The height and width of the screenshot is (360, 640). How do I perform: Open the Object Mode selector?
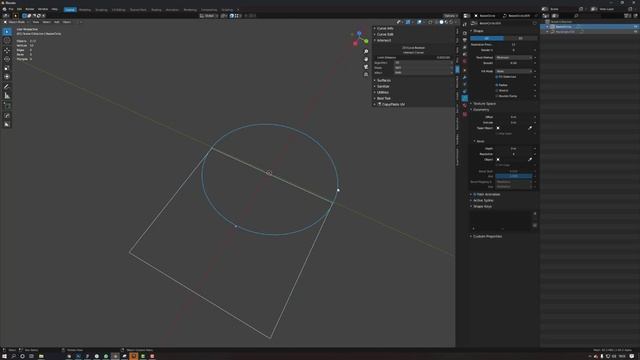(x=15, y=22)
